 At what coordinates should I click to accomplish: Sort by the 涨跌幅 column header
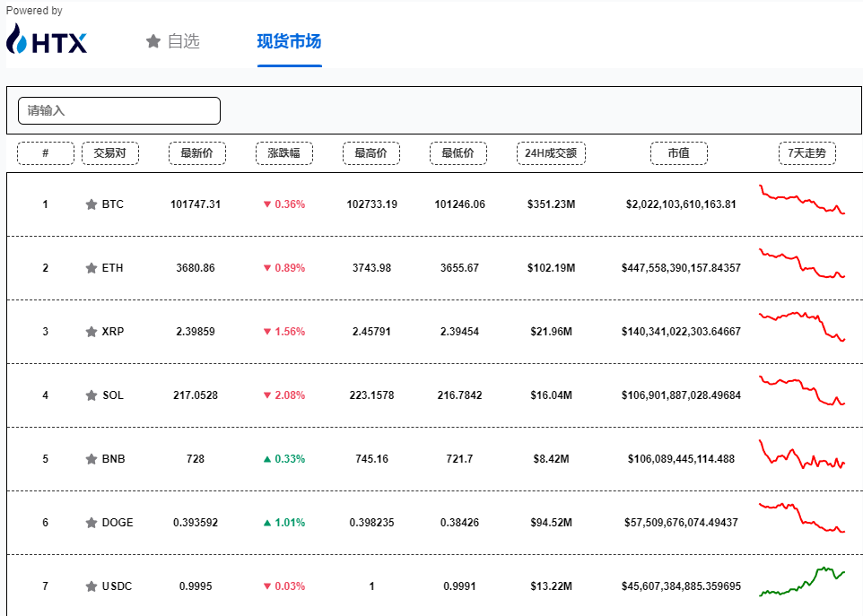tap(283, 152)
